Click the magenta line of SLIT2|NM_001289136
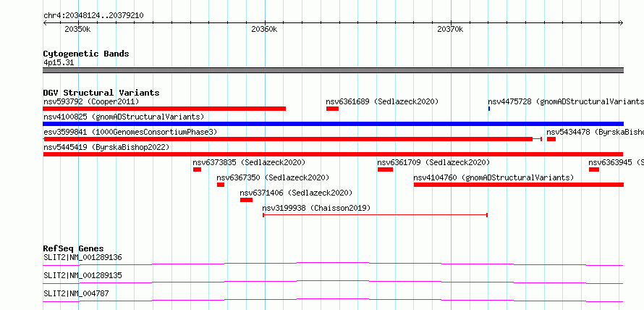Screen dimensions: 644x310 pos(333,264)
